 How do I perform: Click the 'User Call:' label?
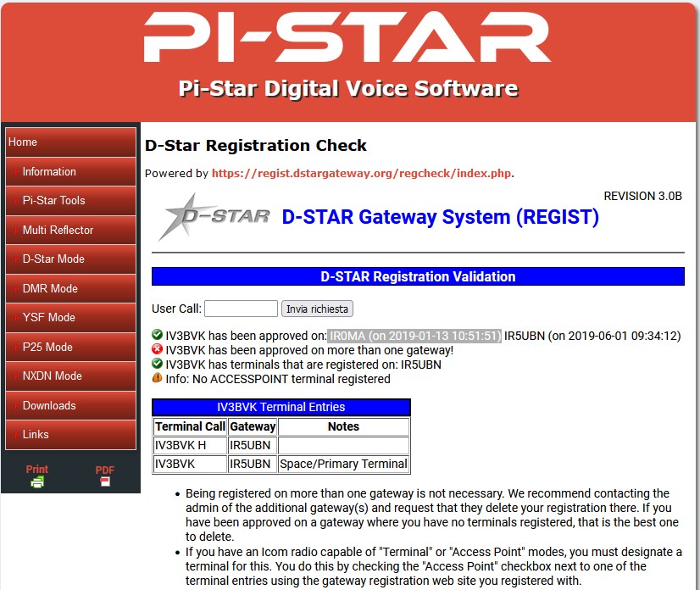pos(177,309)
